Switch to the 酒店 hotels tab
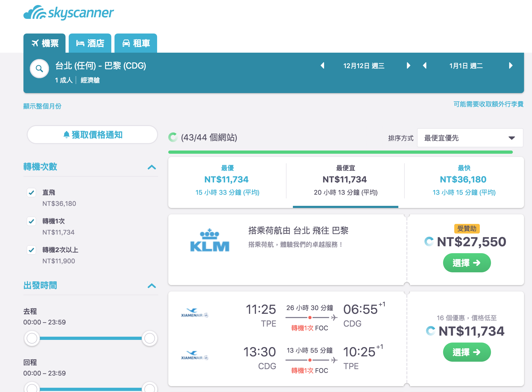The width and height of the screenshot is (532, 392). pos(90,43)
